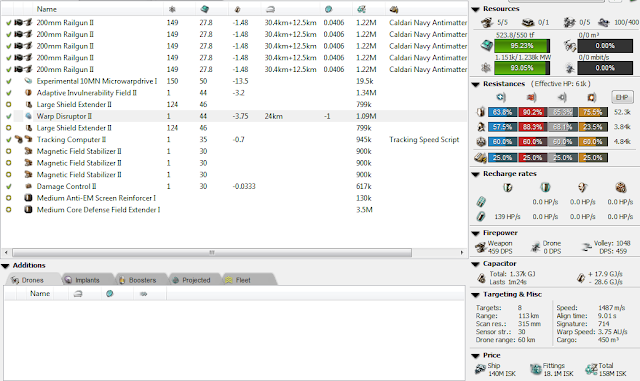Collapse the Capacitor section

tap(476, 264)
